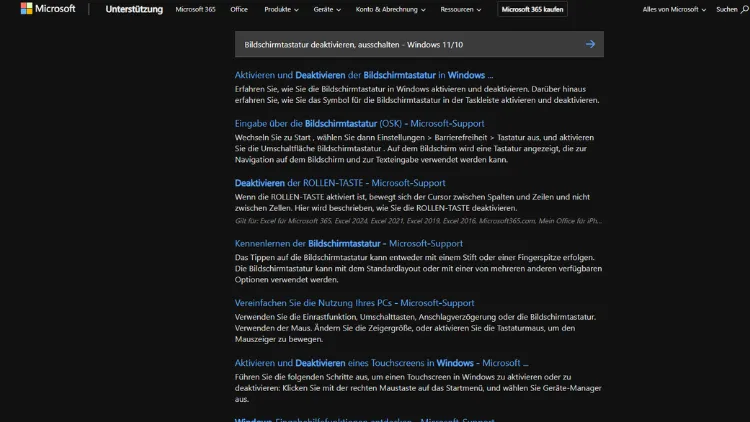Image resolution: width=750 pixels, height=422 pixels.
Task: Open result Kennenlernen der Bildschirmtastatur
Action: (349, 244)
